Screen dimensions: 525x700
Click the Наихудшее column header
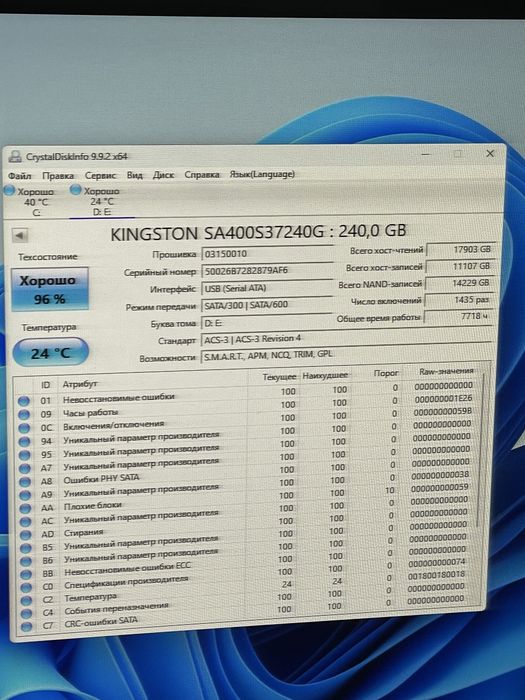click(x=325, y=376)
